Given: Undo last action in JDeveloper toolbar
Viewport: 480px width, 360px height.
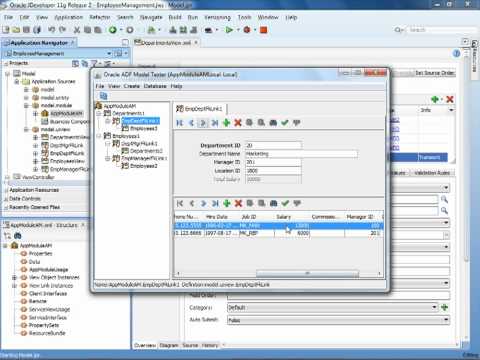Looking at the screenshot, I should 51,30.
